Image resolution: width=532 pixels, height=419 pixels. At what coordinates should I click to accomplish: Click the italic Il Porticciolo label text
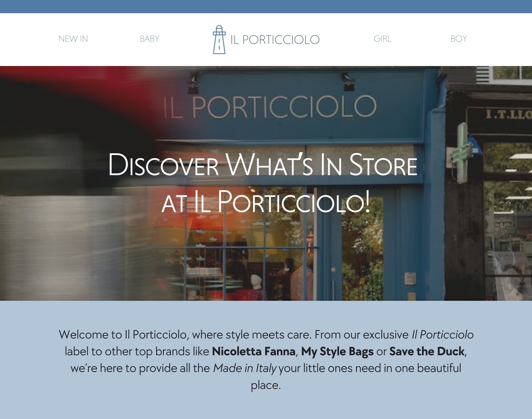(443, 335)
